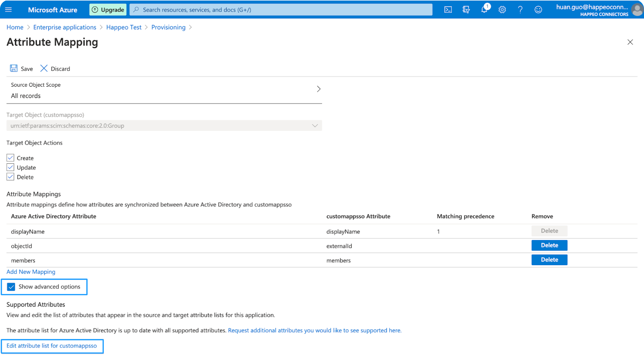This screenshot has height=358, width=644.
Task: Click the Save disk icon
Action: click(13, 68)
